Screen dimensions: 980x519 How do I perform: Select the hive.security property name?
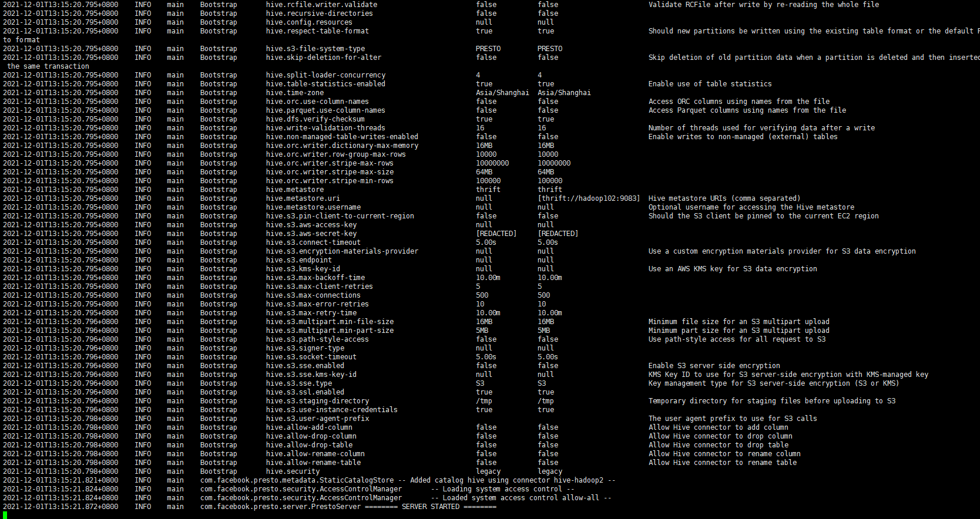coord(293,471)
